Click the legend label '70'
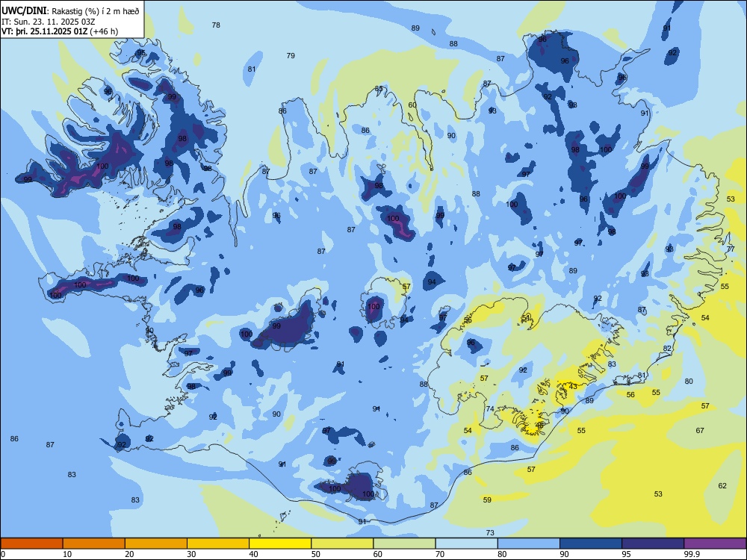 [x=440, y=554]
